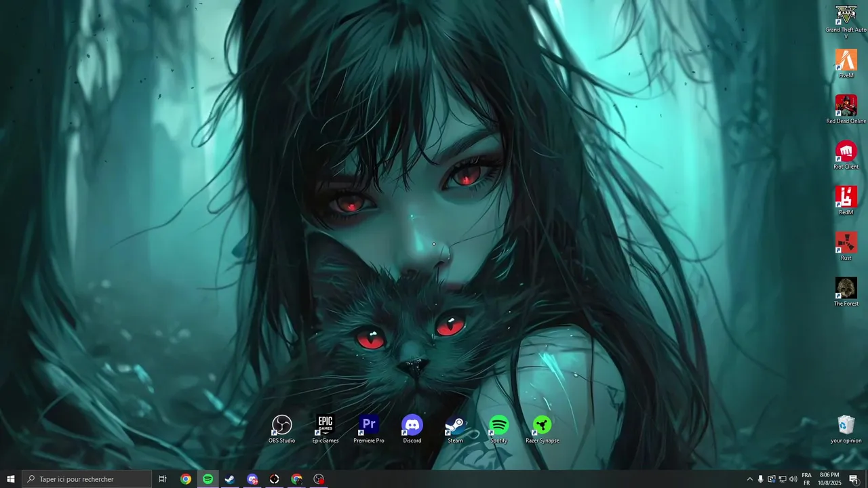Select the RedM desktop icon
Screen dimensions: 868x488
pos(846,201)
